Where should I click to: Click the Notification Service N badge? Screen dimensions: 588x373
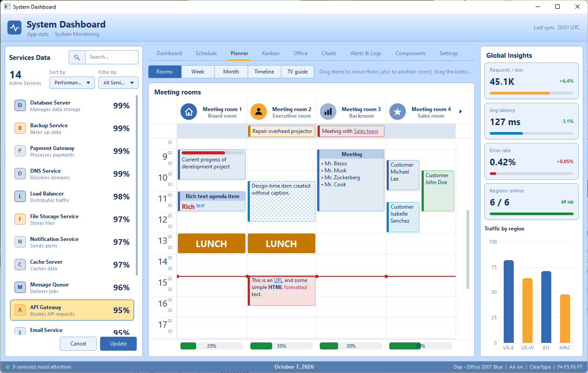[20, 242]
